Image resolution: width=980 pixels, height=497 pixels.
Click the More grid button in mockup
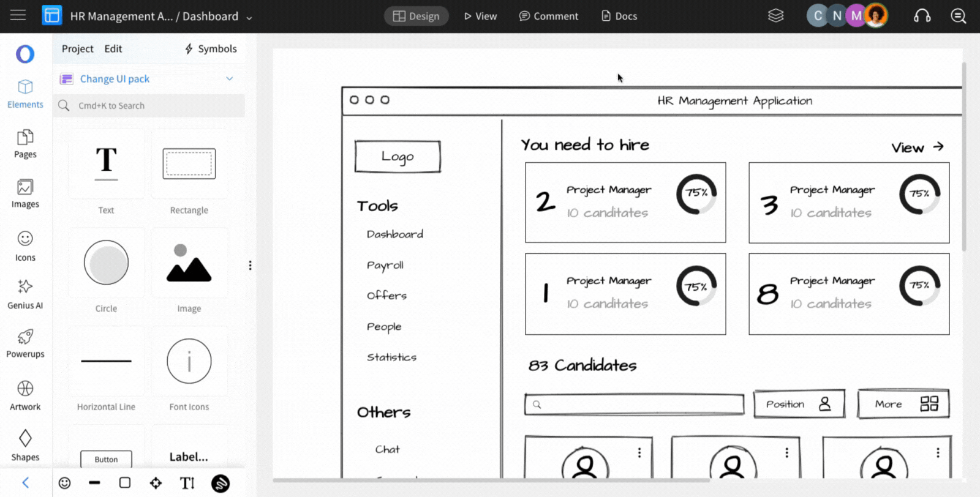[x=904, y=404]
